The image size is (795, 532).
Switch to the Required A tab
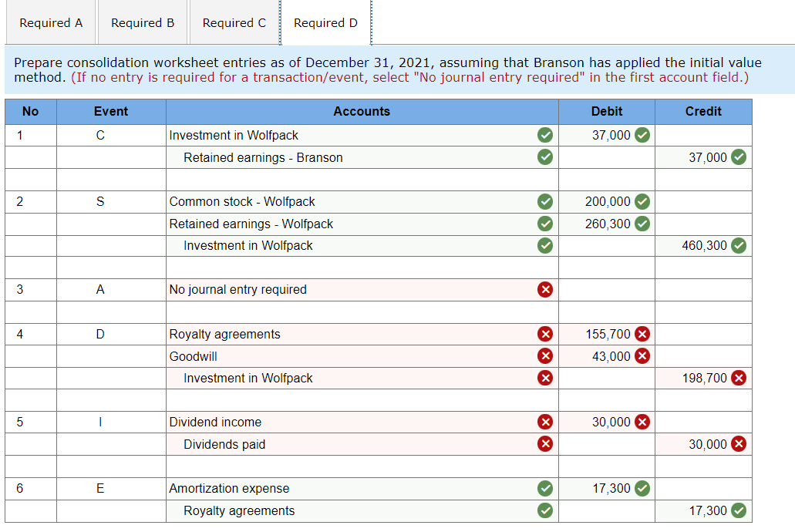click(x=51, y=23)
